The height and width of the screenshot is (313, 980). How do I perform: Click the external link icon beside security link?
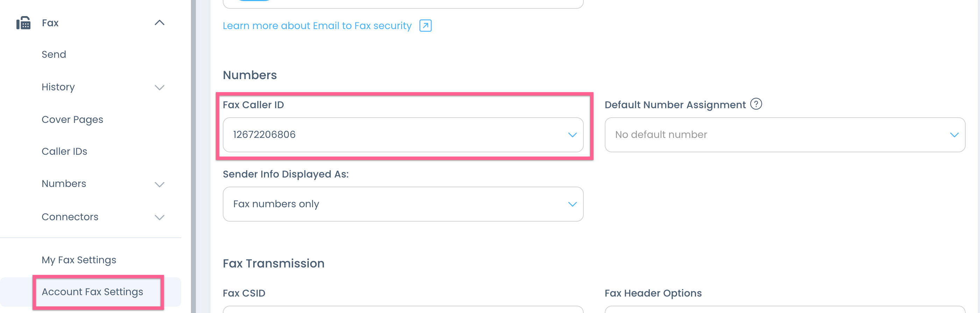pyautogui.click(x=425, y=26)
